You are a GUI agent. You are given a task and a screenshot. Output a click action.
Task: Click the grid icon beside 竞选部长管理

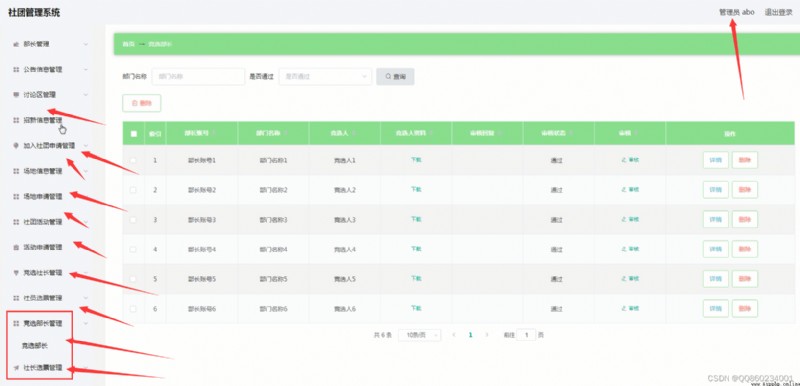15,323
